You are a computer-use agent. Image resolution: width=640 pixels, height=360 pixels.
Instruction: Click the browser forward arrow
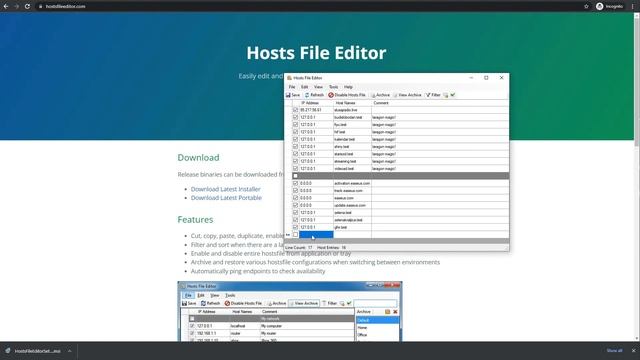(x=16, y=6)
